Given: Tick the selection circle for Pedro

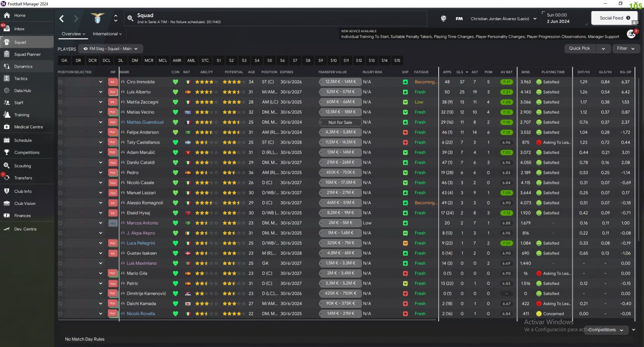Looking at the screenshot, I should [60, 173].
